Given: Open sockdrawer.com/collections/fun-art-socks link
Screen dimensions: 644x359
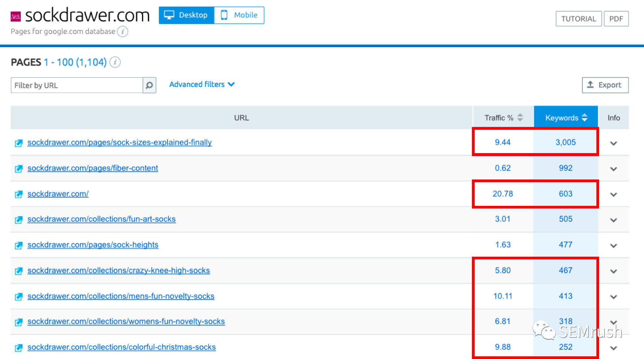Looking at the screenshot, I should coord(101,219).
